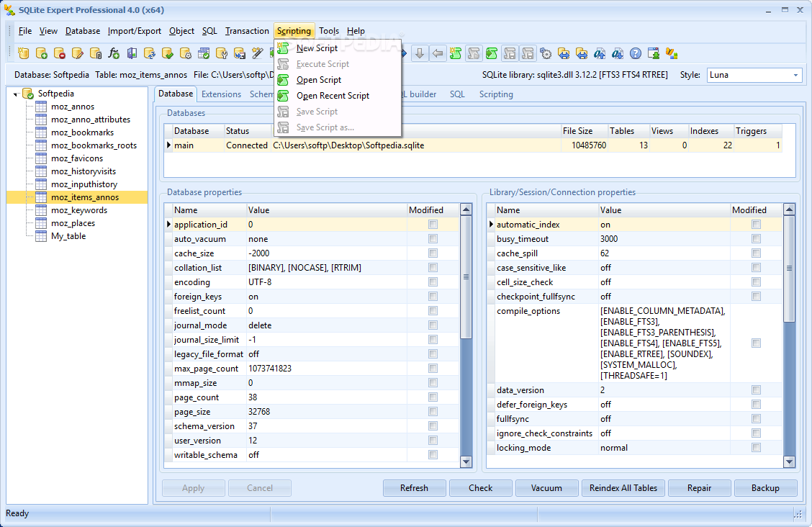The width and height of the screenshot is (812, 527).
Task: Click the table icon with green checkmark
Action: point(204,53)
